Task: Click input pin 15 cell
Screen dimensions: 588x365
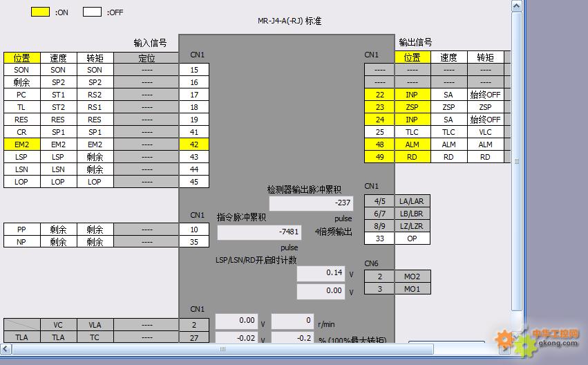Action: 194,70
